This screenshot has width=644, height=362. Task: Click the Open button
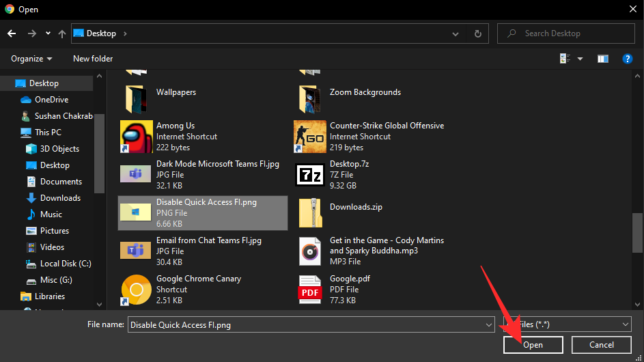[533, 345]
